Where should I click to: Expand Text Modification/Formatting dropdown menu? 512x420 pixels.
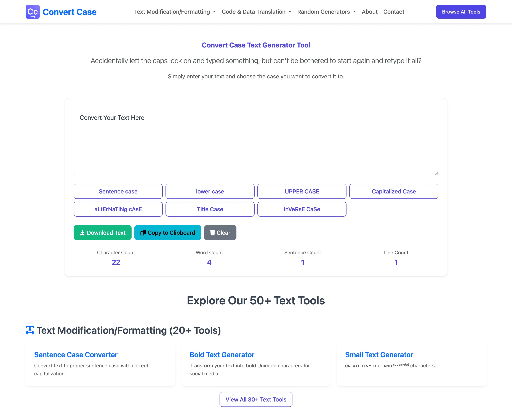pyautogui.click(x=175, y=12)
